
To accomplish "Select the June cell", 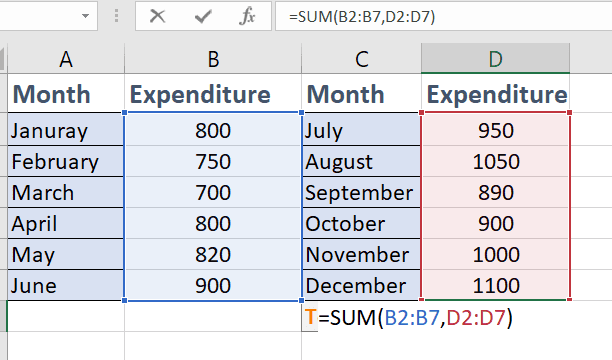I will click(66, 285).
